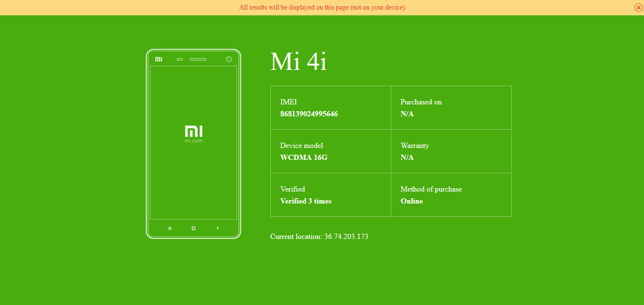Click the Online purchase method value
This screenshot has height=305, width=644.
pos(412,201)
